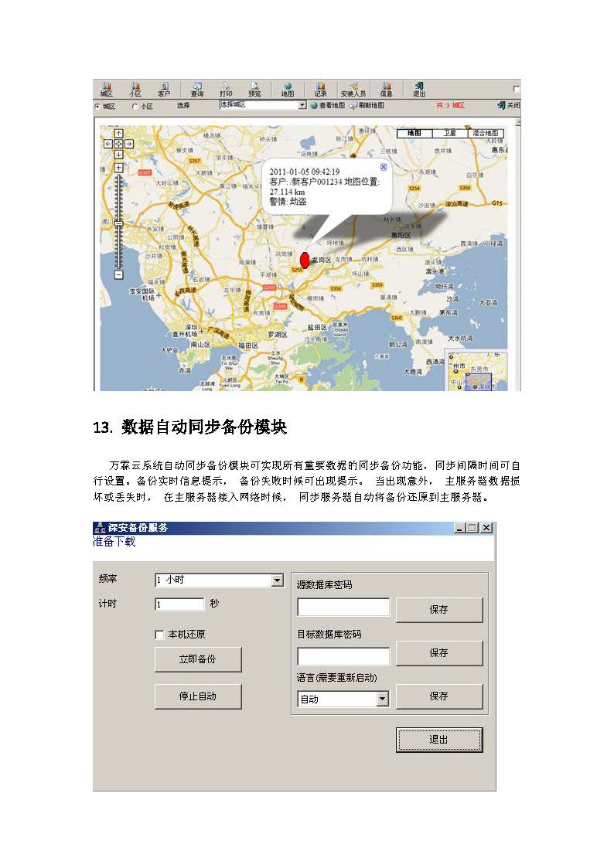Viewport: 614px width, 868px height.
Task: Click the 预览 preview toolbar icon
Action: (x=254, y=90)
